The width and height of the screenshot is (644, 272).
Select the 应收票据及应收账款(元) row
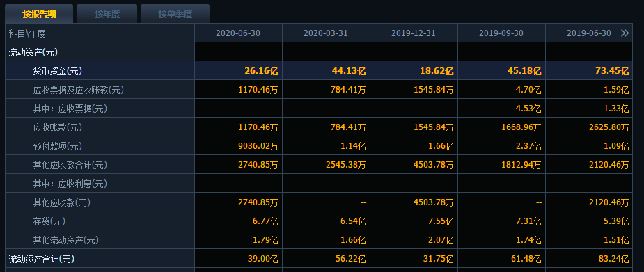[319, 90]
